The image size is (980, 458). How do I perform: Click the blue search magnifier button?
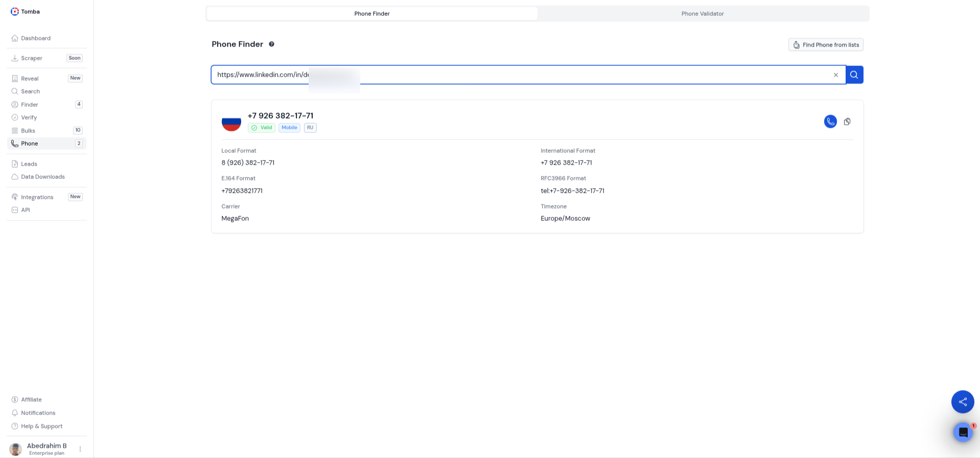pyautogui.click(x=854, y=75)
